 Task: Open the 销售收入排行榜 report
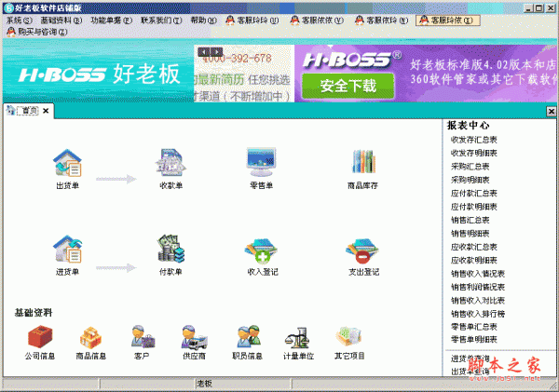478,314
